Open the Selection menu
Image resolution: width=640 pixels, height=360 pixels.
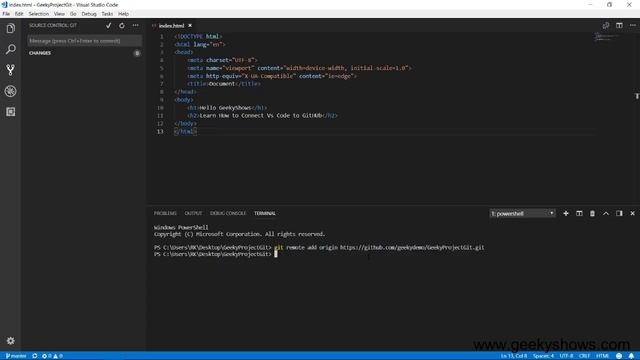pos(39,14)
